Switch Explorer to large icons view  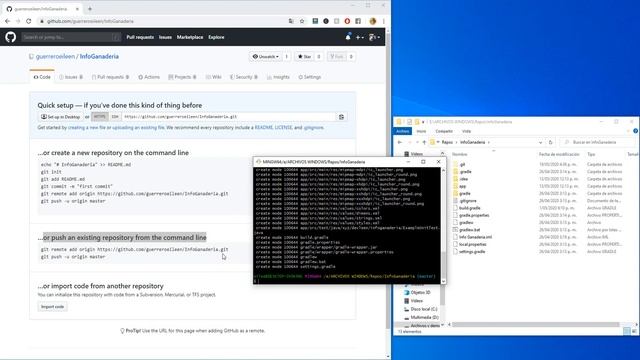(634, 331)
